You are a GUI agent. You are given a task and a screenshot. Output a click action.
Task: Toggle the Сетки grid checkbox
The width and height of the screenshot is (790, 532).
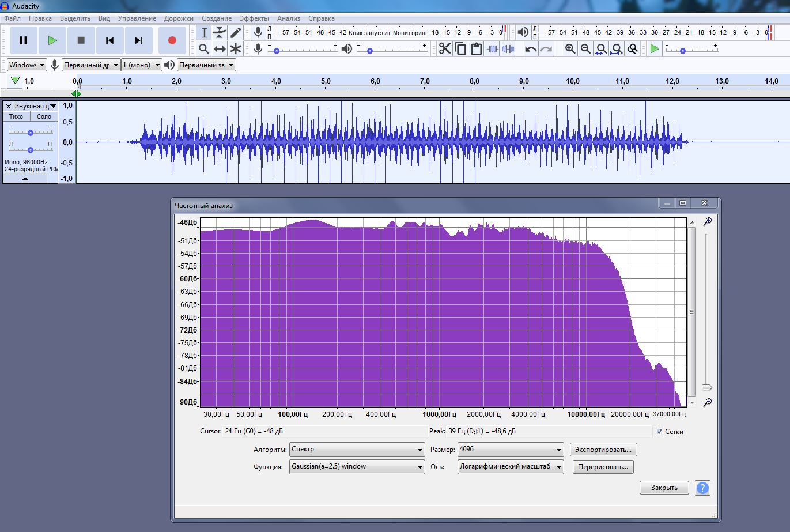coord(659,431)
